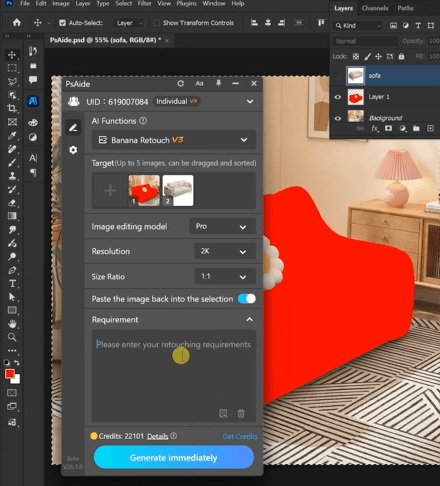The width and height of the screenshot is (440, 486).
Task: Open the Get Credits link
Action: (x=240, y=436)
